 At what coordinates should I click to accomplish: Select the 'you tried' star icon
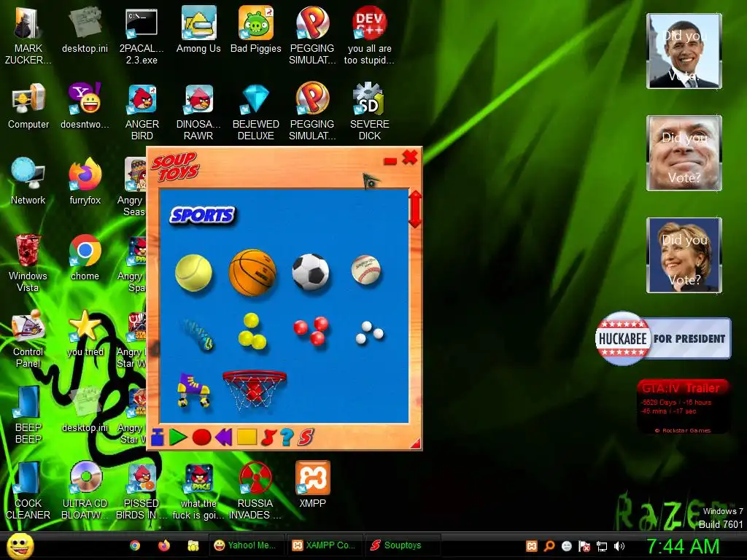pos(85,332)
